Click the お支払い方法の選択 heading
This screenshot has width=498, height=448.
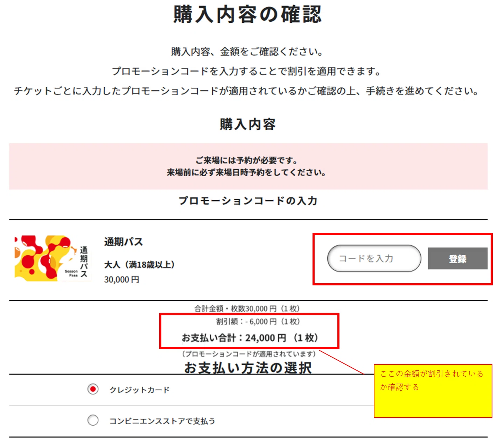pos(248,368)
